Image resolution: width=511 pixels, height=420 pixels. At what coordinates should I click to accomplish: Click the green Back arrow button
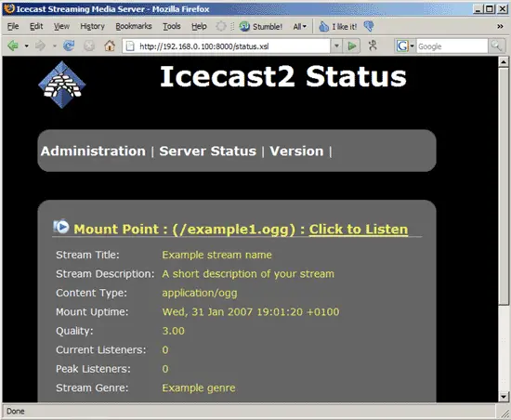click(x=13, y=46)
